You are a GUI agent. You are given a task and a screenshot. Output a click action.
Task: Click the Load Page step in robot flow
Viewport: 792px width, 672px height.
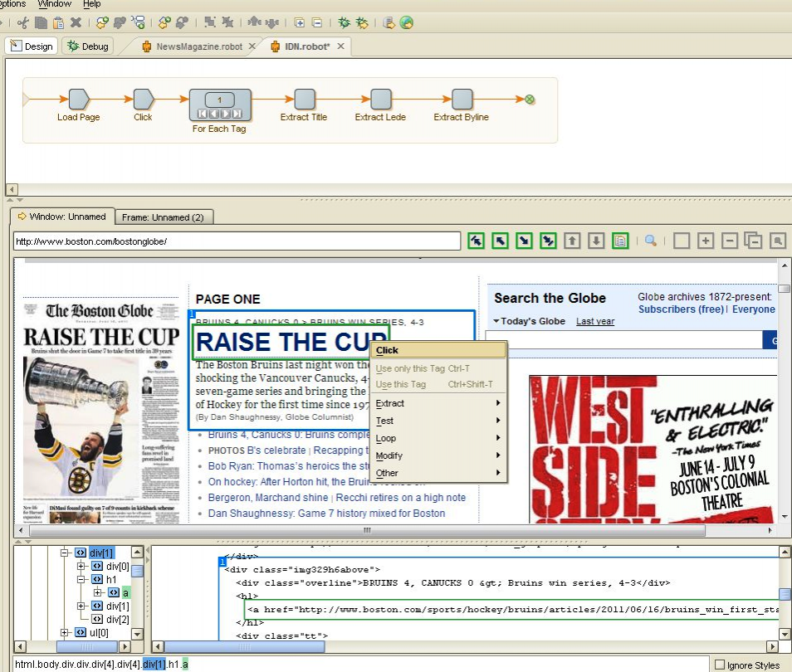pos(78,100)
